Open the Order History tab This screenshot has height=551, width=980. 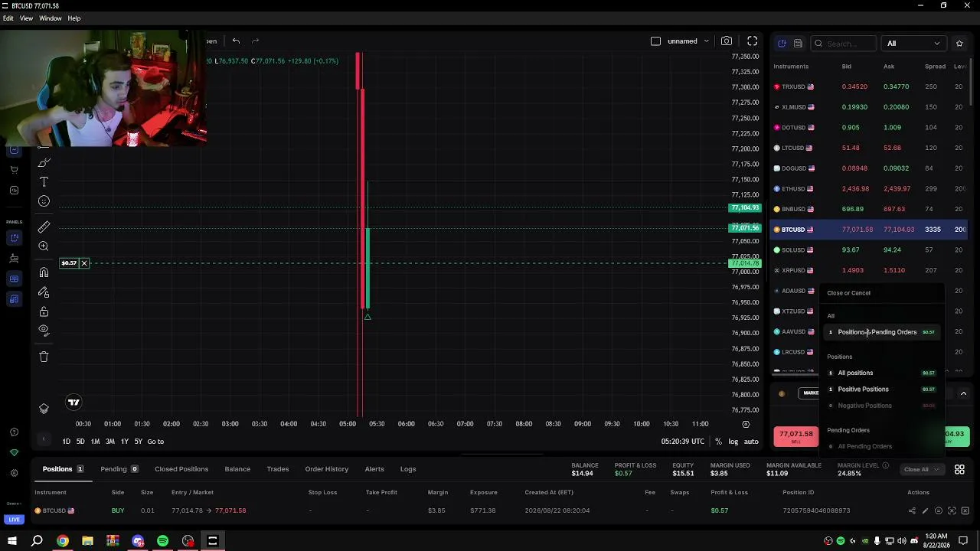coord(327,469)
